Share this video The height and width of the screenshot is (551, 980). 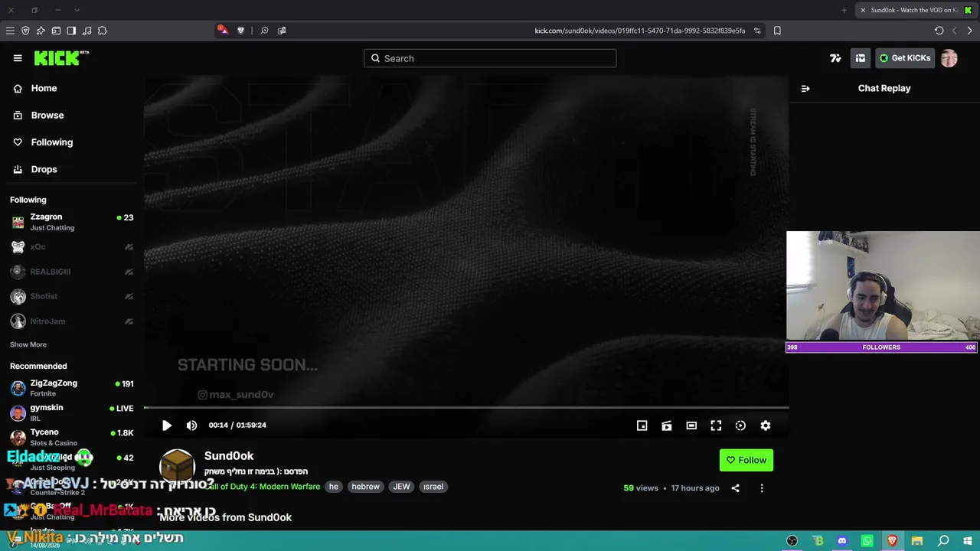(736, 488)
